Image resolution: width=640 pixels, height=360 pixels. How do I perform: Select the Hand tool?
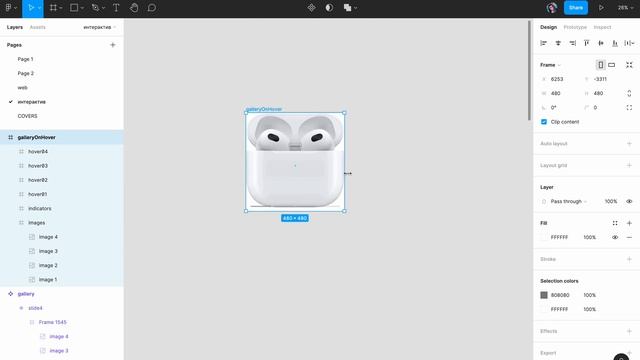134,8
